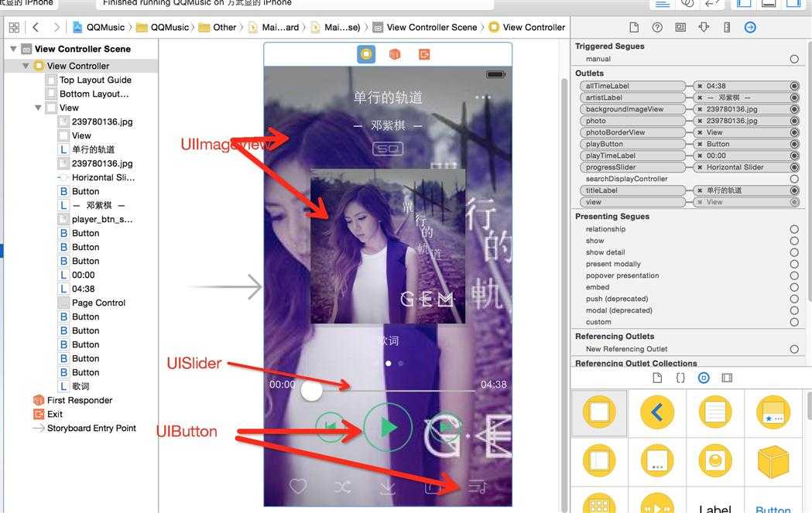The width and height of the screenshot is (812, 513).
Task: Open the File inspector
Action: (x=634, y=27)
